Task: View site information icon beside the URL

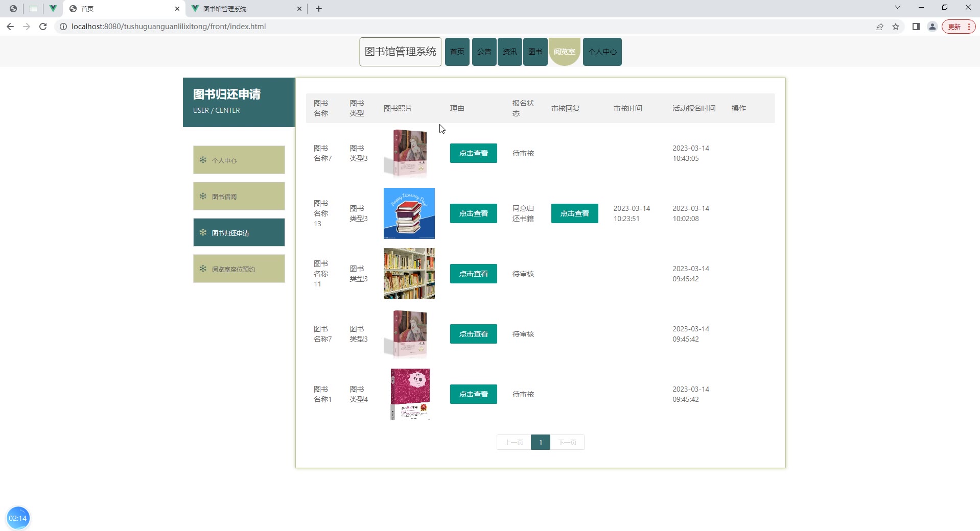Action: coord(63,27)
